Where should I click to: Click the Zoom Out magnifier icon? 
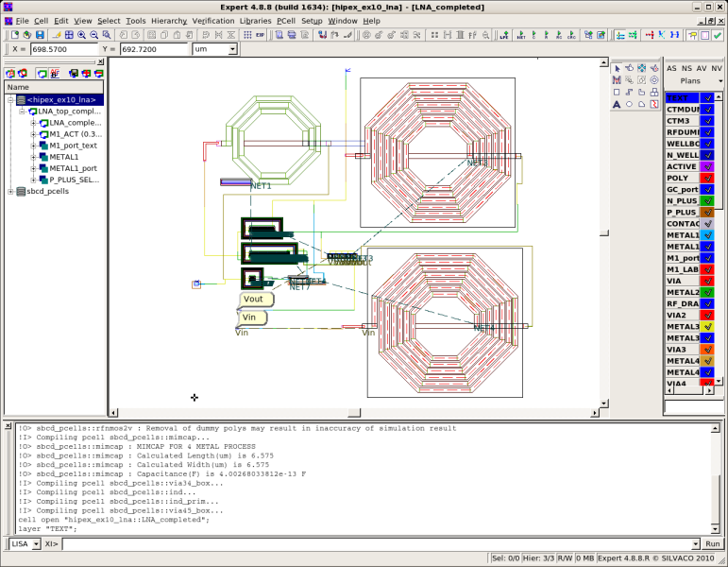click(x=94, y=35)
